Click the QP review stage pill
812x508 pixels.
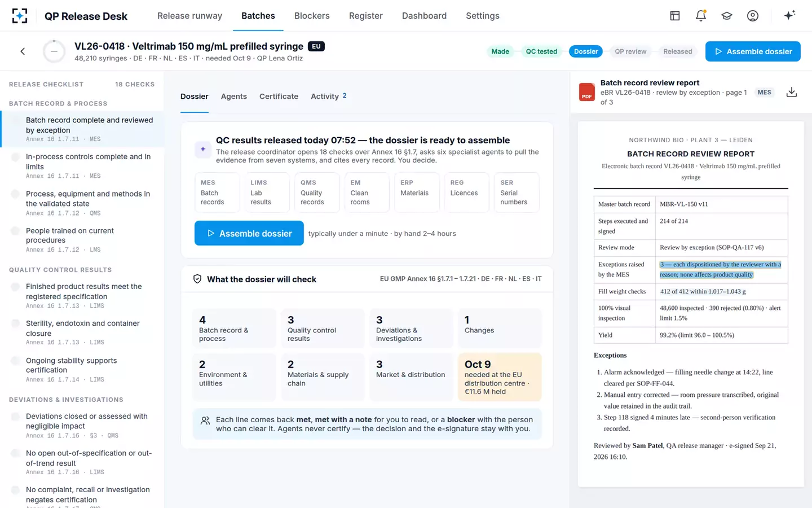tap(630, 51)
